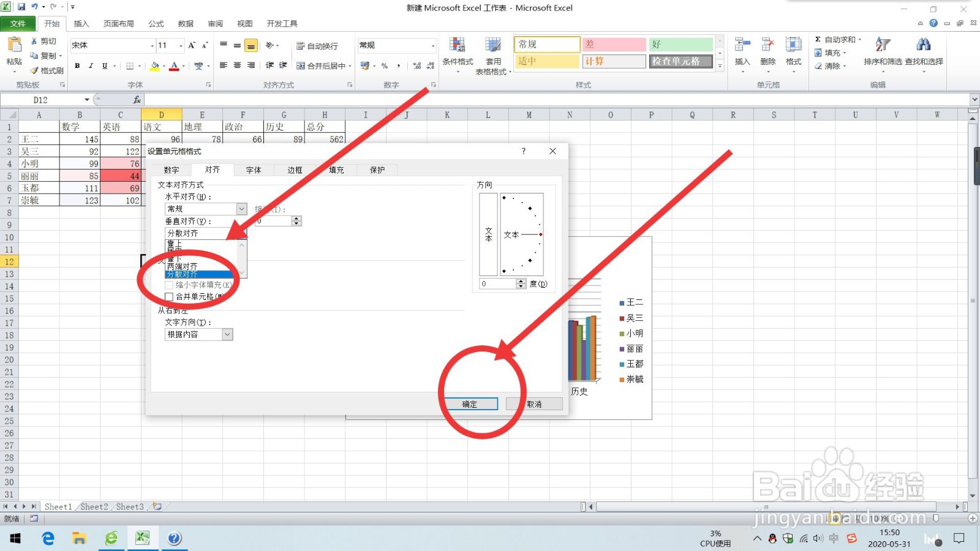980x551 pixels.
Task: Click the Increase Indent icon
Action: 283,66
